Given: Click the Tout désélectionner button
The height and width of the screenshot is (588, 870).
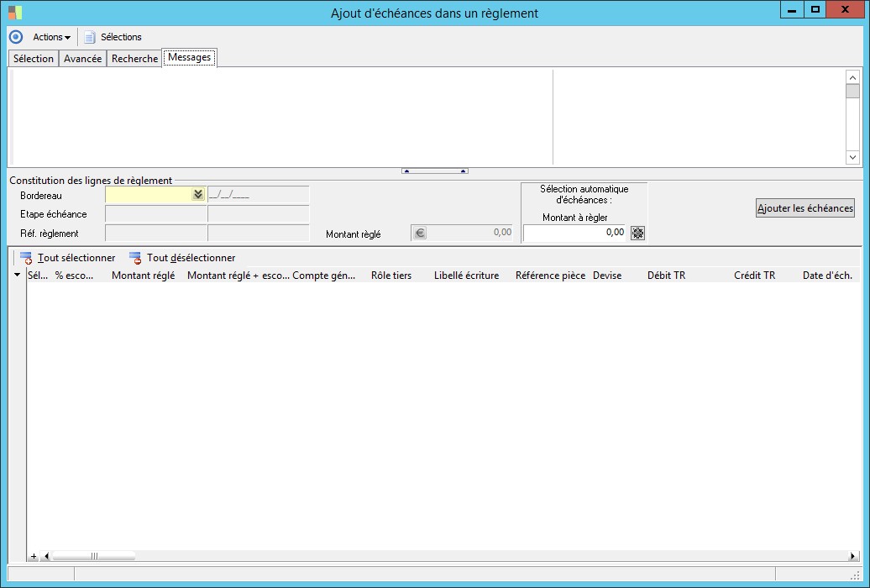Looking at the screenshot, I should [x=182, y=258].
